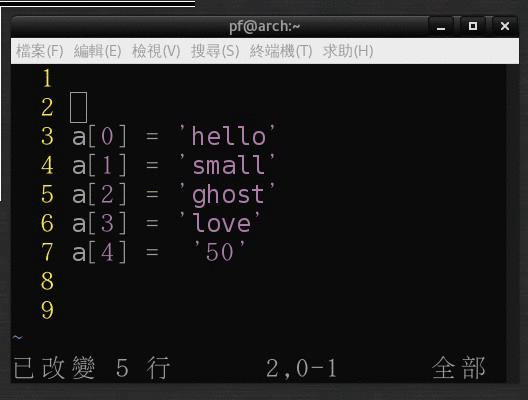Click the equals sign on line 3
The width and height of the screenshot is (528, 400).
point(152,136)
